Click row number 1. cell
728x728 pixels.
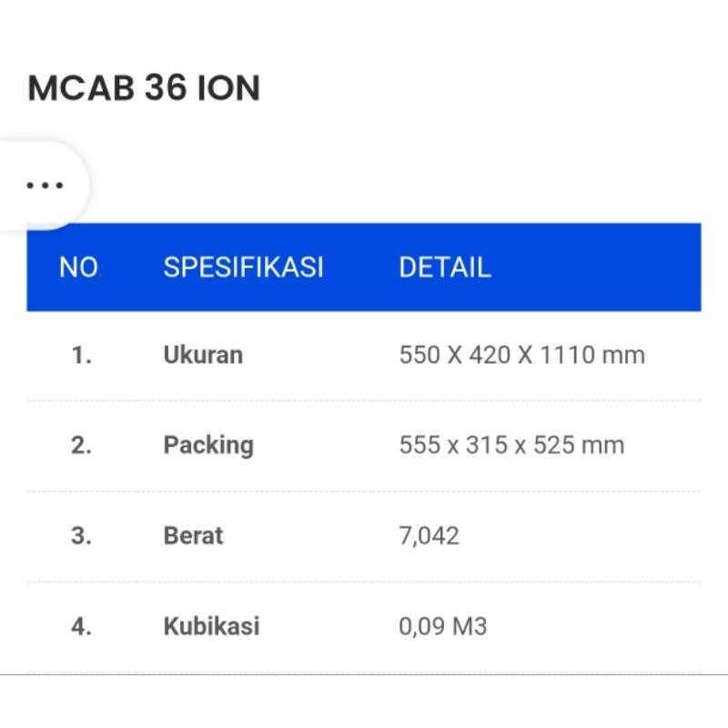pyautogui.click(x=82, y=355)
